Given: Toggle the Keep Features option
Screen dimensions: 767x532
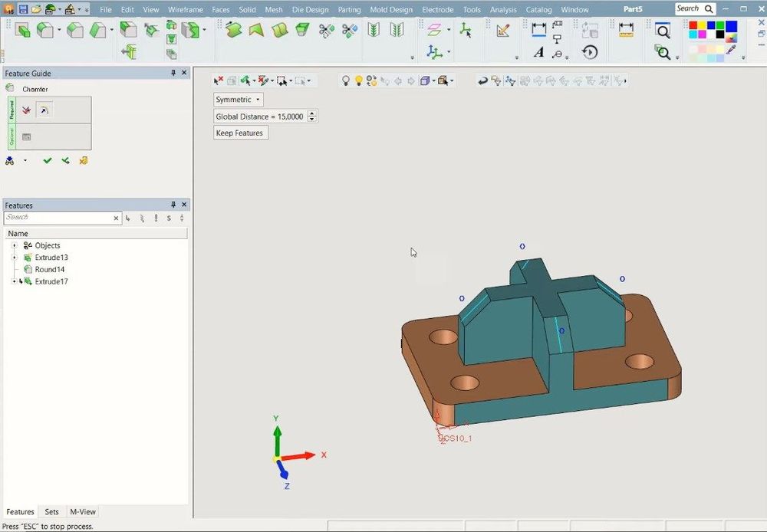Looking at the screenshot, I should (x=240, y=133).
